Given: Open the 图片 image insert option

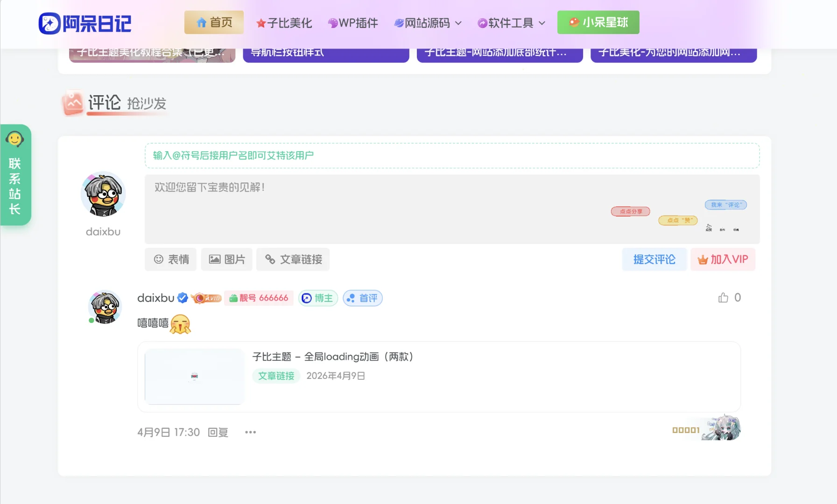Looking at the screenshot, I should 227,259.
